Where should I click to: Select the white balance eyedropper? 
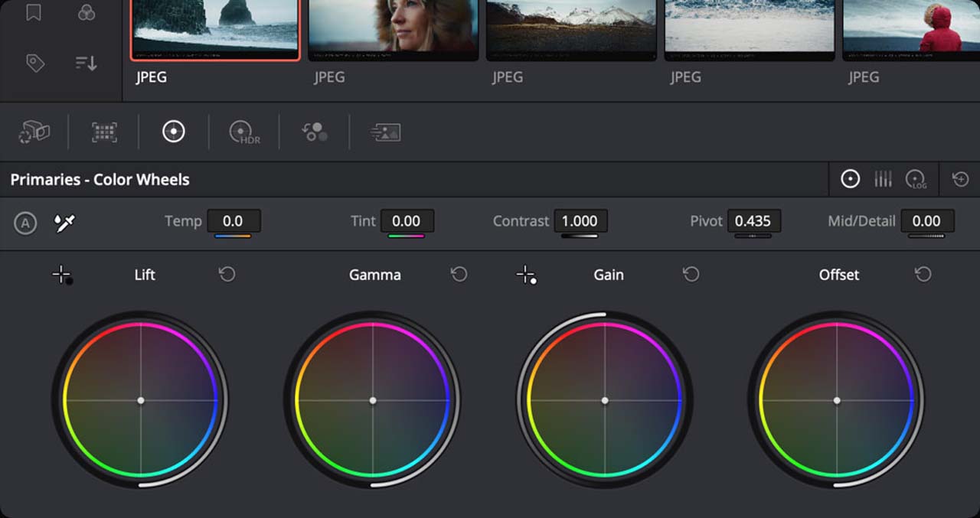click(65, 223)
